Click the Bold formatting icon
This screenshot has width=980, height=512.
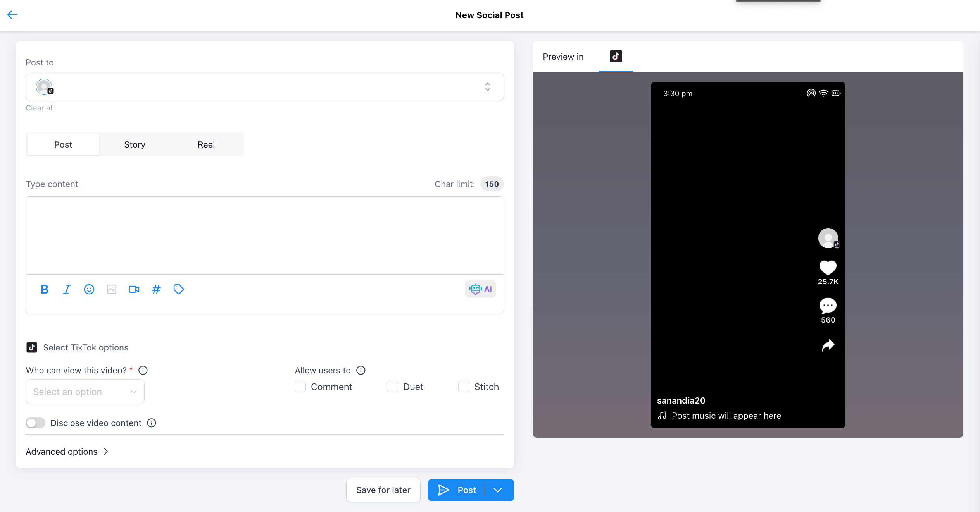pos(45,289)
